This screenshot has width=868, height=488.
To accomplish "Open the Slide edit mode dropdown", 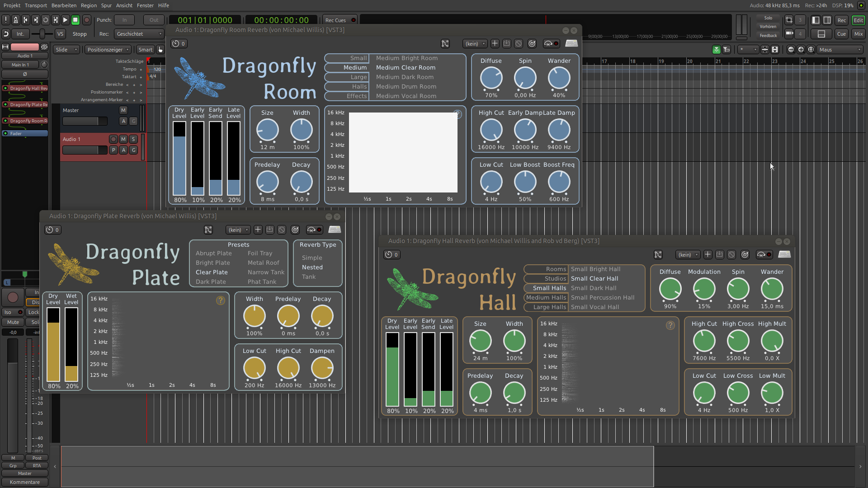I will [x=66, y=50].
